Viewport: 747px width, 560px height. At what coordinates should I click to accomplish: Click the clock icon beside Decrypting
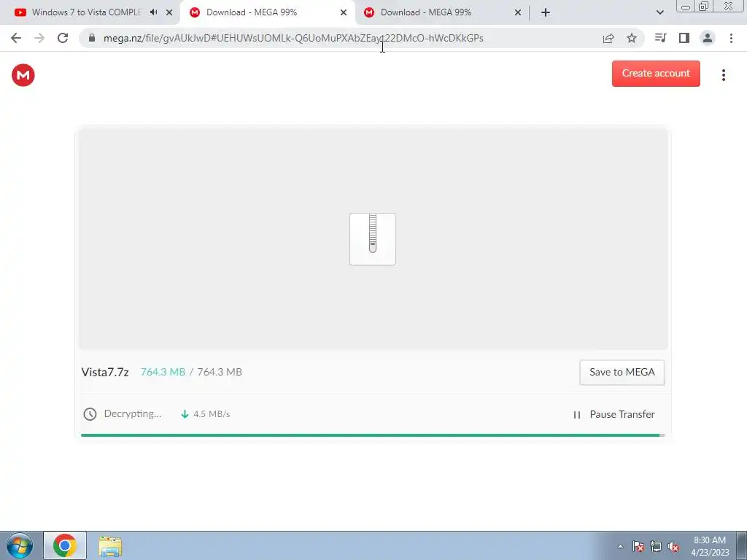coord(90,414)
